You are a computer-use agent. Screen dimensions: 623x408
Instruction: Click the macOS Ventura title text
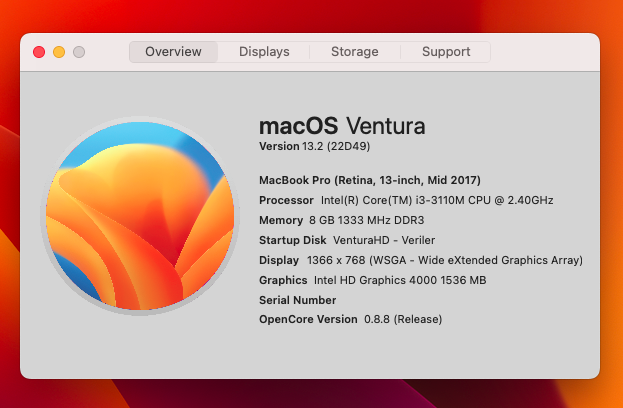tap(342, 126)
